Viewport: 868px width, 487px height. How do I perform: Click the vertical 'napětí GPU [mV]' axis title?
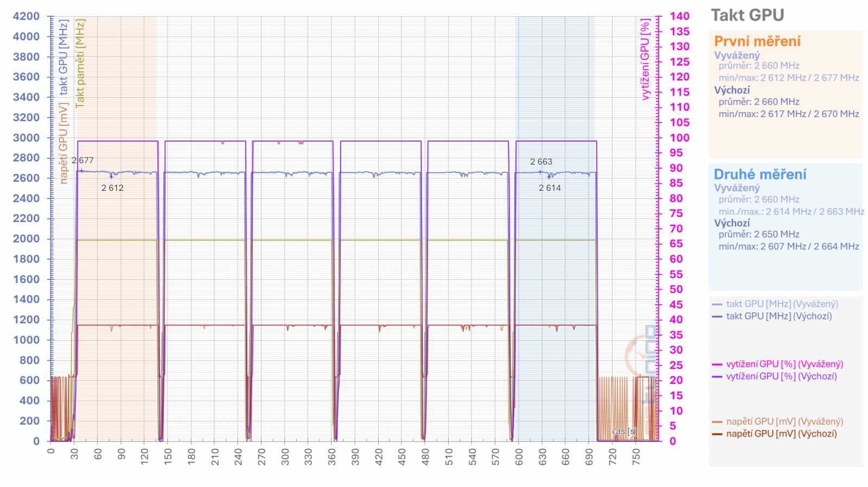63,144
